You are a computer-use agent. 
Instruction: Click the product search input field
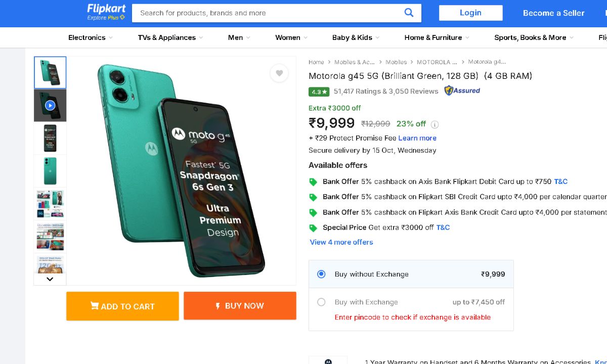pos(268,13)
